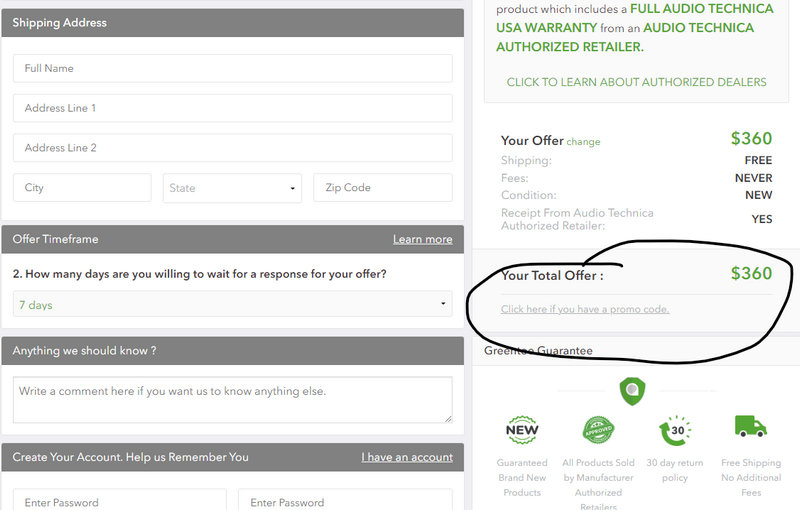
Task: Click the City input field
Action: 82,188
